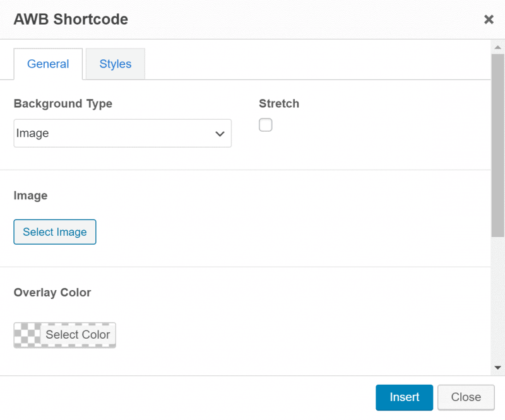Select "Image" from the Background Type field
Screen dimensions: 505x420
[122, 133]
